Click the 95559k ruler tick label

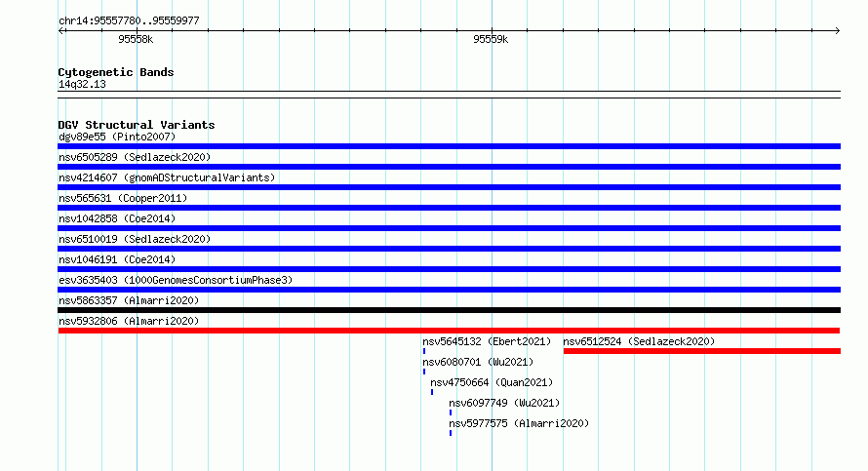pos(491,39)
